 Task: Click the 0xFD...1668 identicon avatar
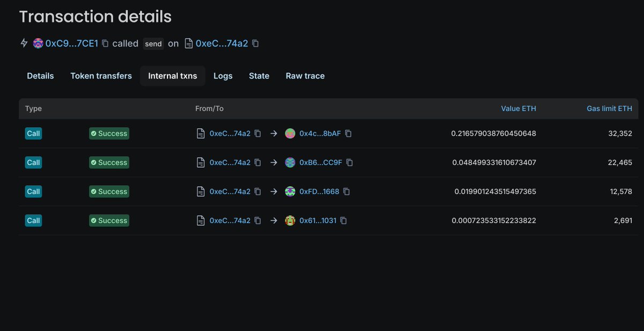tap(290, 192)
